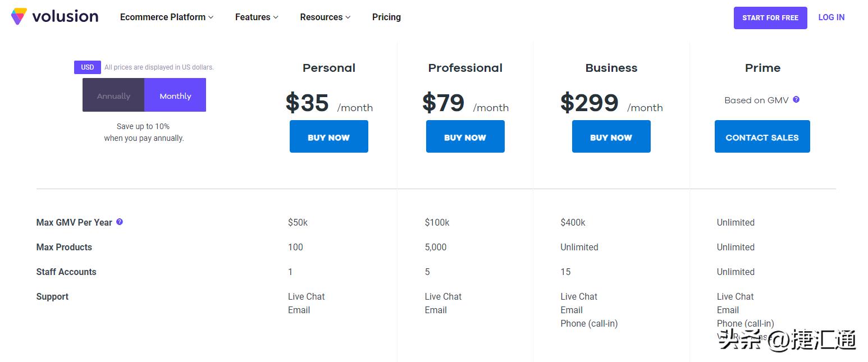
Task: Click the Volusion wordmark text
Action: click(65, 17)
